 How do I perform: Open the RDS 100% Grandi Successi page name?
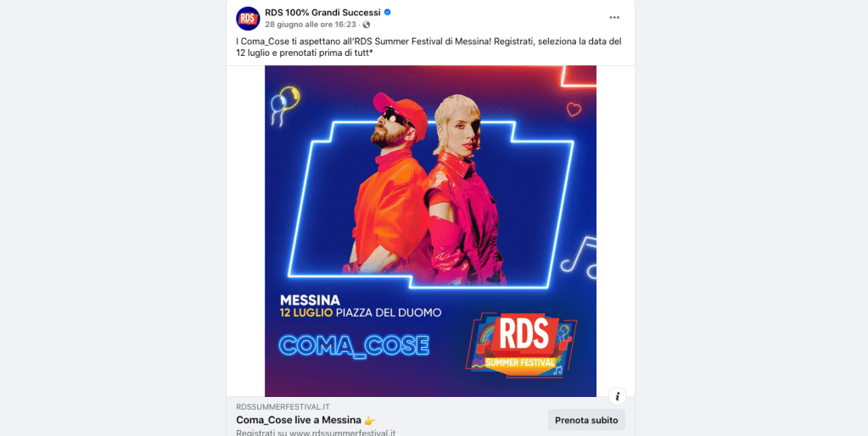tap(322, 12)
